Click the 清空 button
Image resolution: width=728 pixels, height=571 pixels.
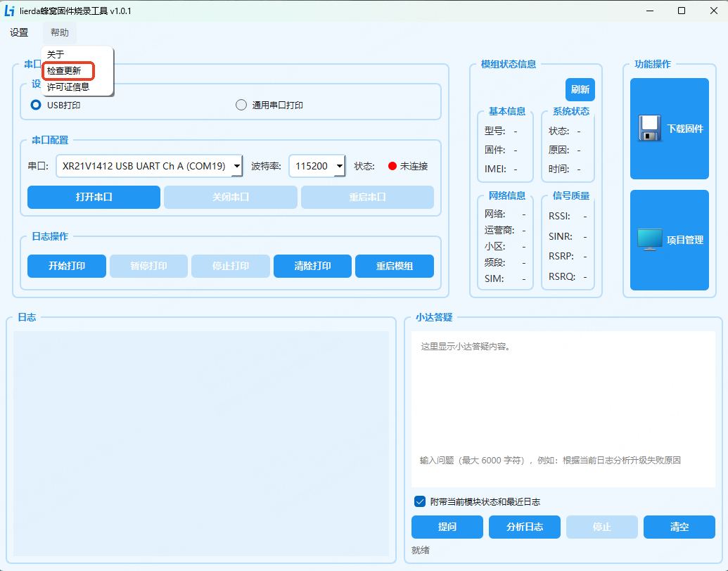(679, 527)
